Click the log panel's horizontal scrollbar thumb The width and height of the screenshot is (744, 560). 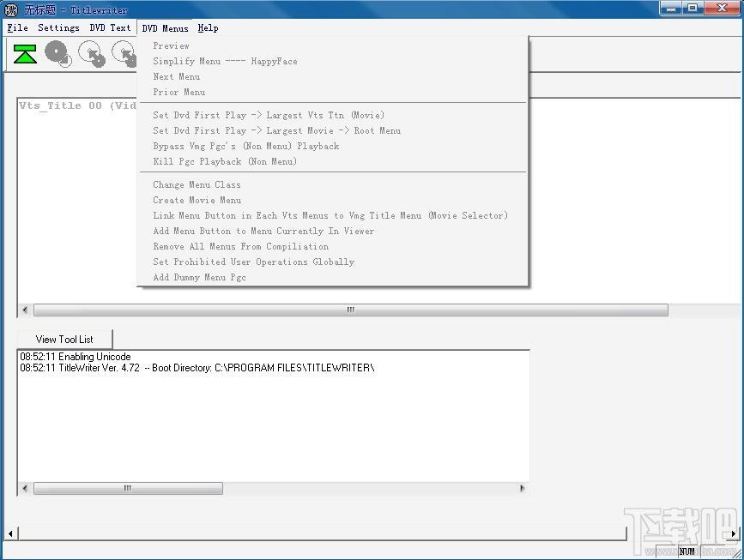(128, 489)
